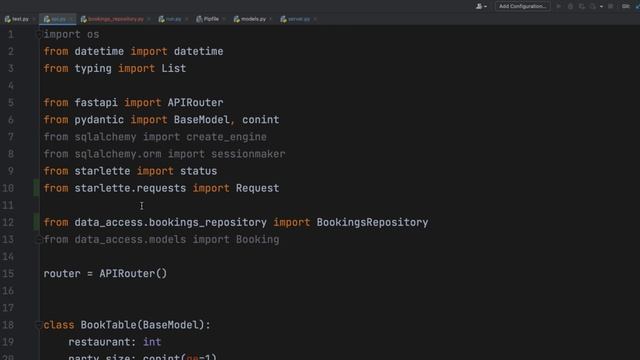Click line number 15 in gutter

[x=8, y=273]
